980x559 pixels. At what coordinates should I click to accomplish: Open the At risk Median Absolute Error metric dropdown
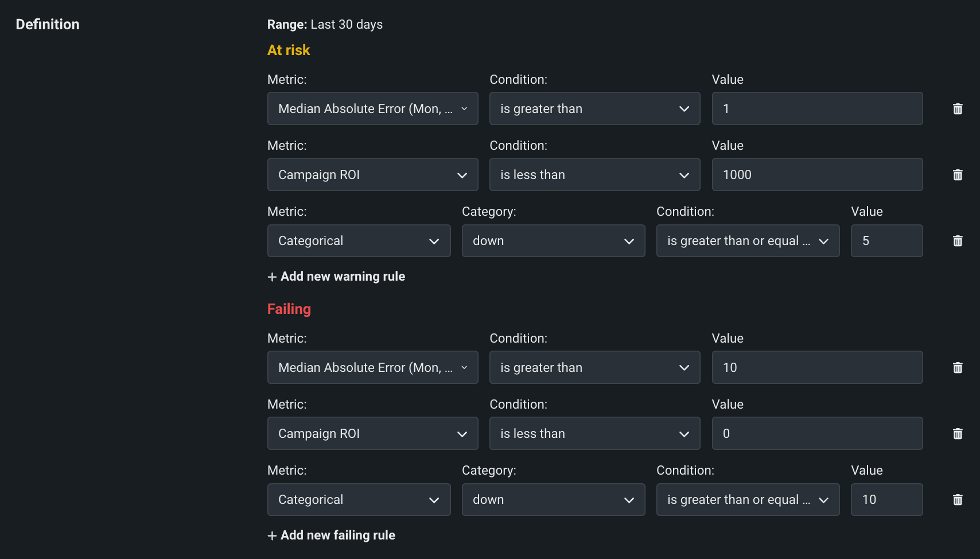click(x=372, y=109)
